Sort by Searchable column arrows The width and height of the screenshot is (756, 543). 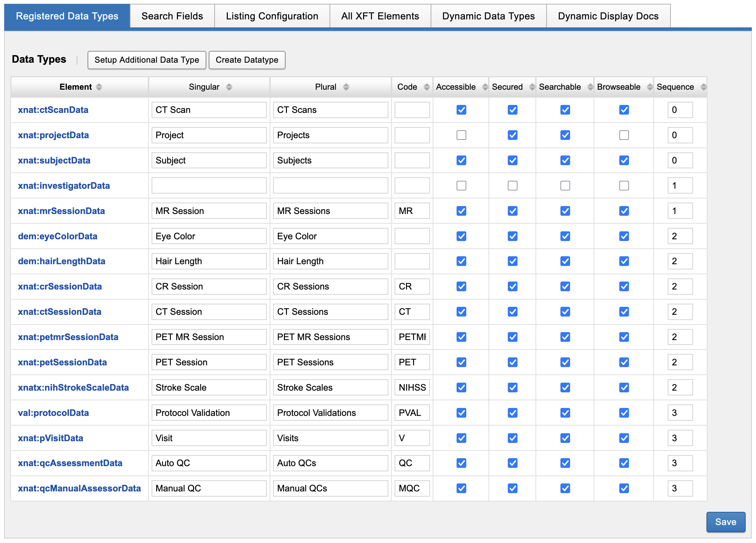coord(591,87)
